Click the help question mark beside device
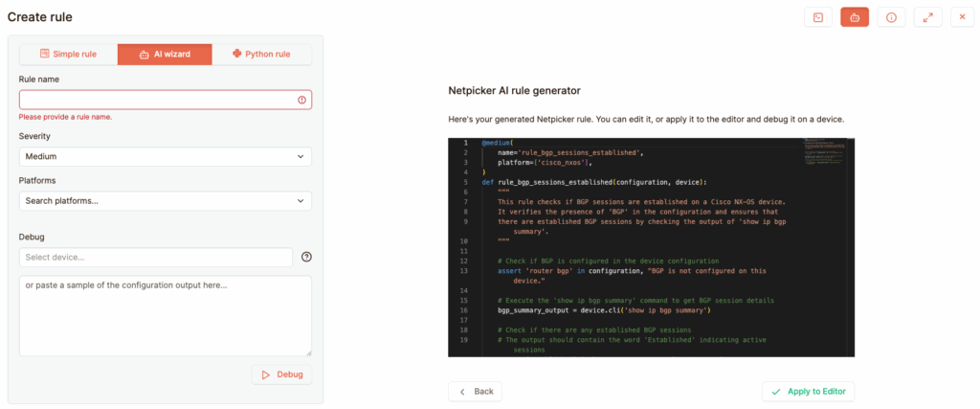The height and width of the screenshot is (409, 980). [306, 257]
